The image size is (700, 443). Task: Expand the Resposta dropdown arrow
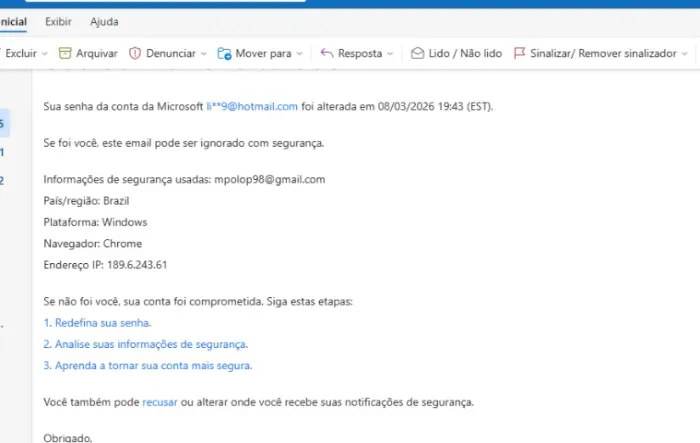coord(390,54)
